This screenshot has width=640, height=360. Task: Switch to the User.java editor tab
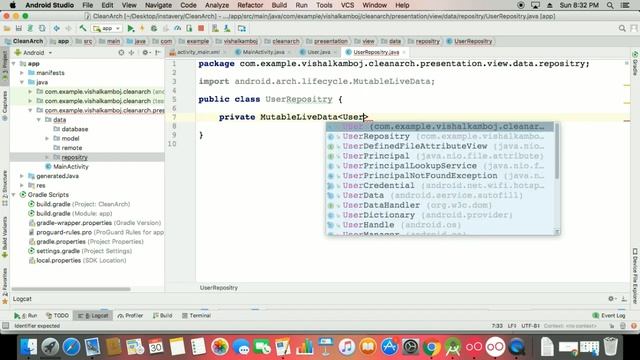click(x=318, y=52)
